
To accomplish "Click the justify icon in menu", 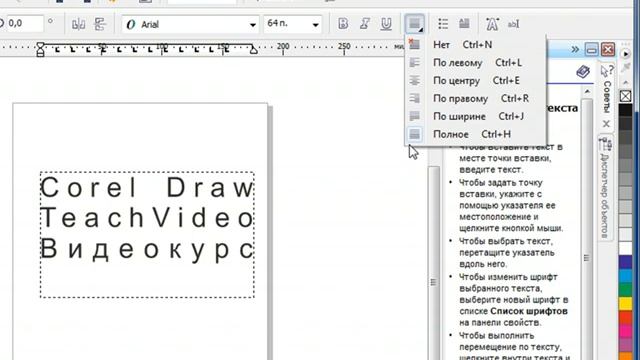I will coord(414,116).
